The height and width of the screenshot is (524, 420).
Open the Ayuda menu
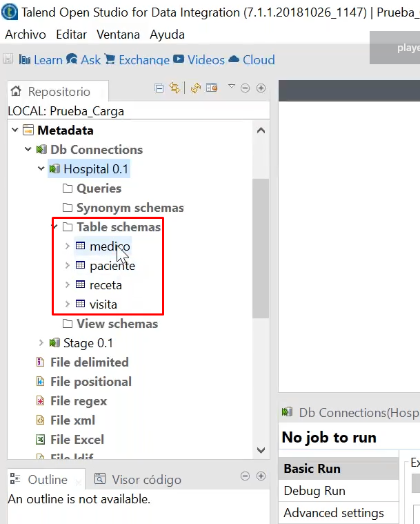[x=168, y=35]
